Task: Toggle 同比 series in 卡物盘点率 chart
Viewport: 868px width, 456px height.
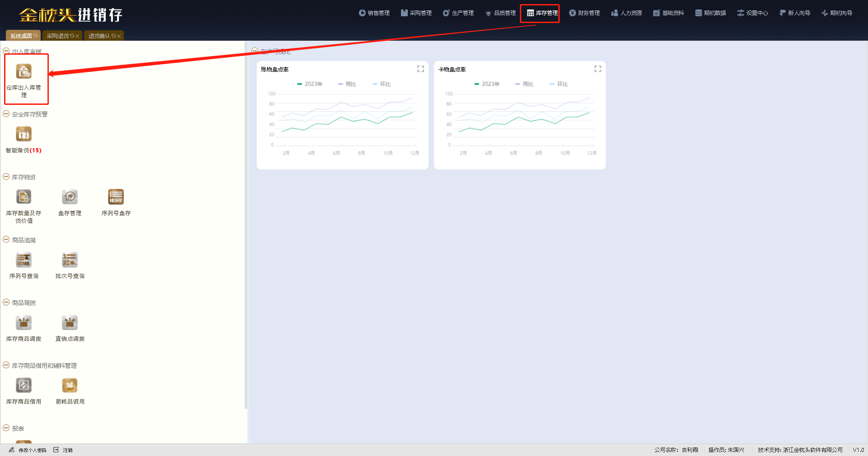Action: click(524, 84)
